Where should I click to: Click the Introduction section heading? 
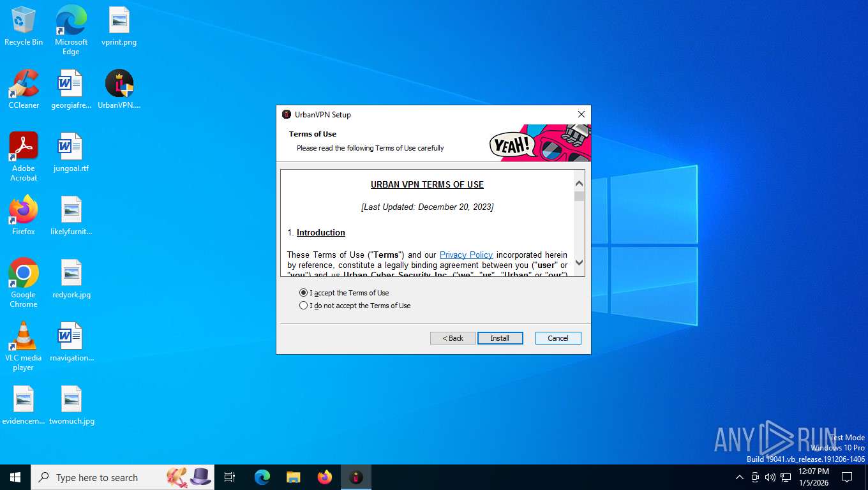(x=321, y=232)
